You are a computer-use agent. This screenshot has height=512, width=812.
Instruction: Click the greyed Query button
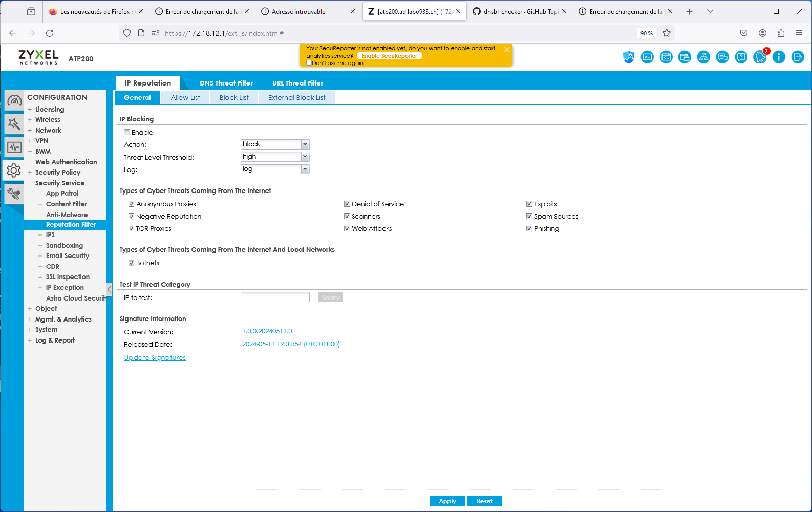coord(330,297)
